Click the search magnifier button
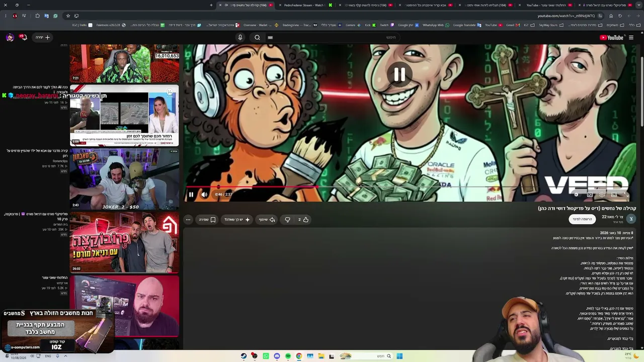This screenshot has height=362, width=644. (x=257, y=38)
